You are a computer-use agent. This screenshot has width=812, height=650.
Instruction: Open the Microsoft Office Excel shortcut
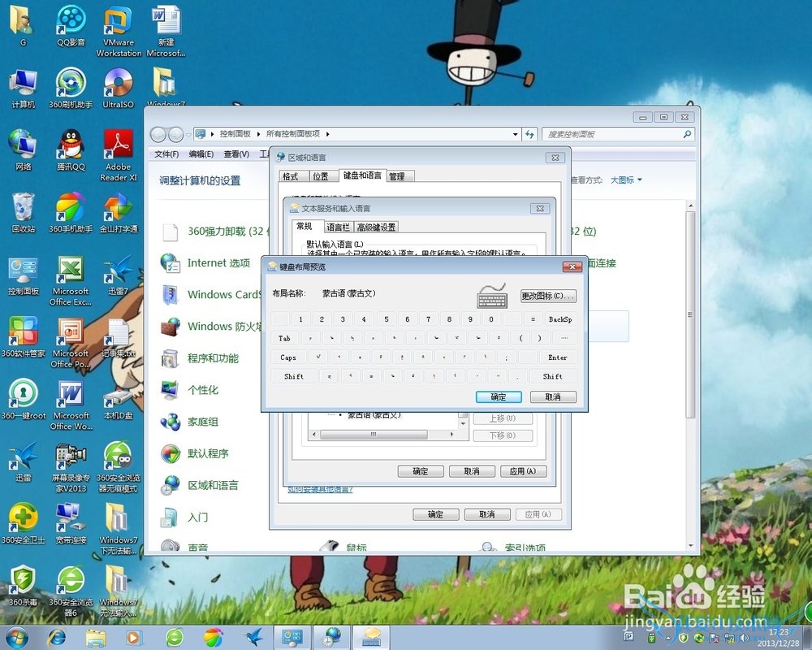pos(71,279)
